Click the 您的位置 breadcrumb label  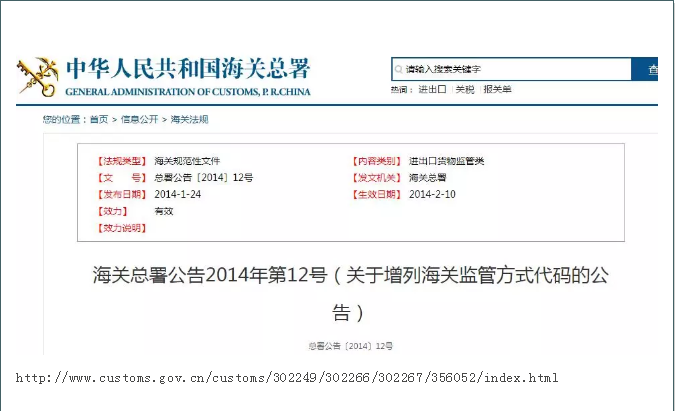coord(64,119)
